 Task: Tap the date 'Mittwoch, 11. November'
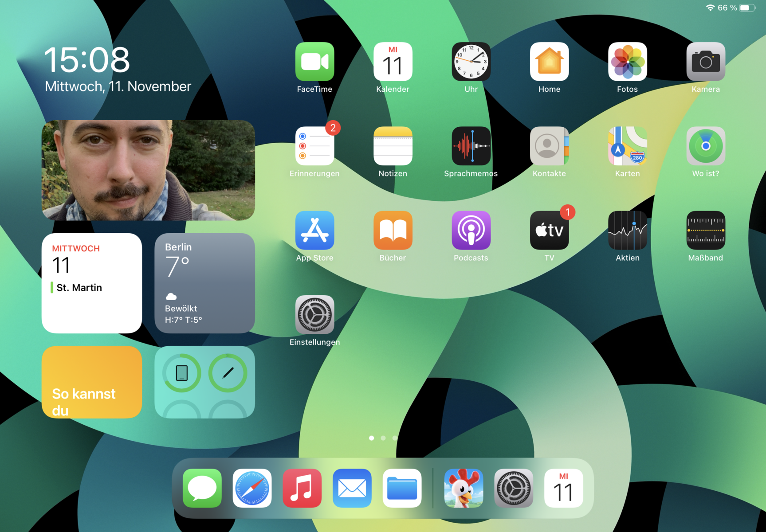pyautogui.click(x=118, y=86)
